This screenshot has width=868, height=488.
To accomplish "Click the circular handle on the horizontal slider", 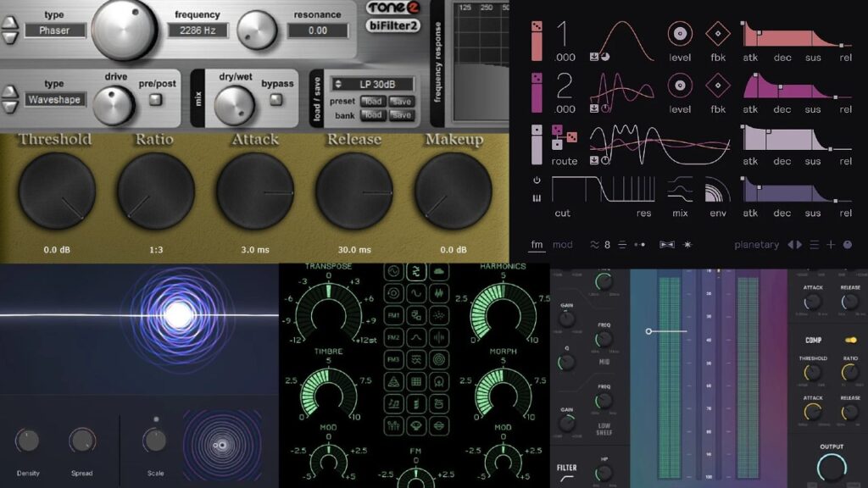I will (648, 330).
